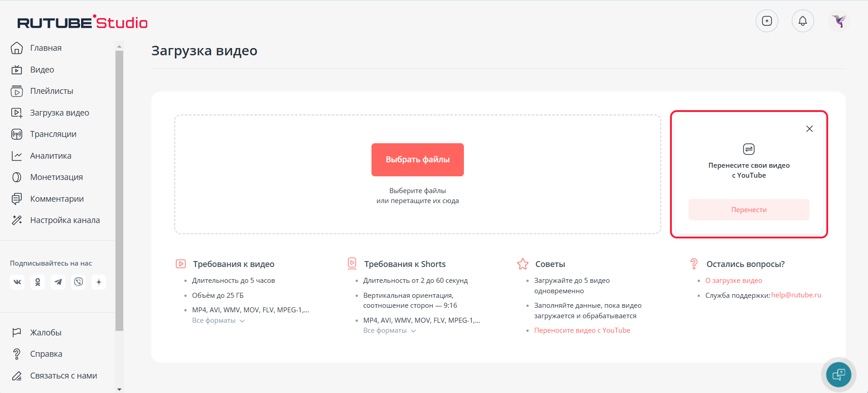Open the support chat bubble button
Viewport: 868px width, 393px height.
tap(839, 374)
